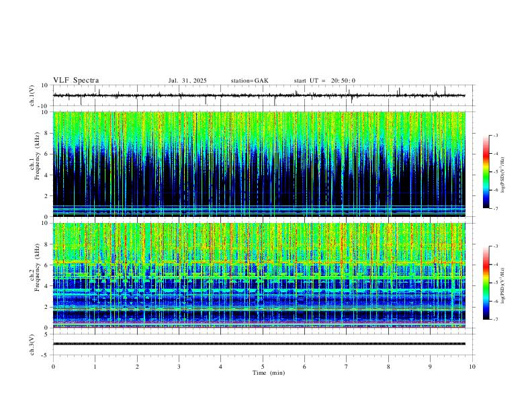Click the upper log(PSD) color bar

[x=486, y=172]
